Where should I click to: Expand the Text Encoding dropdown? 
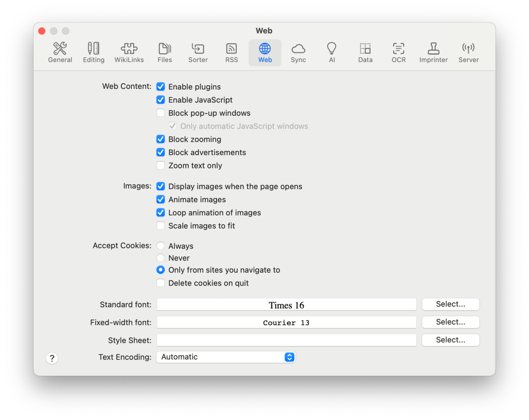pos(226,357)
